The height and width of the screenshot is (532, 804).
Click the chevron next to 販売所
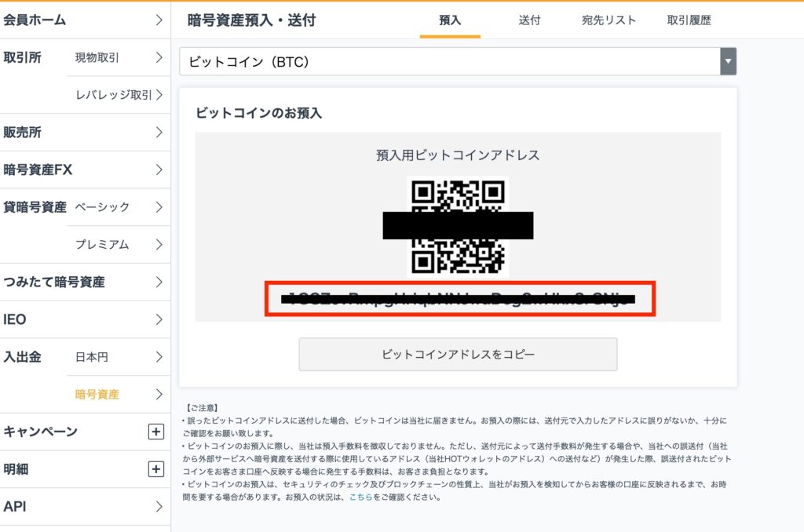[x=159, y=133]
